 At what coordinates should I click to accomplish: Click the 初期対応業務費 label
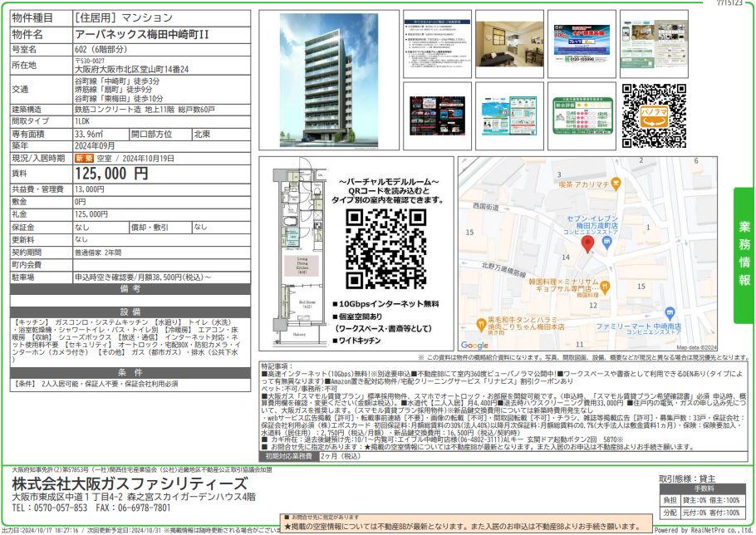tap(289, 456)
